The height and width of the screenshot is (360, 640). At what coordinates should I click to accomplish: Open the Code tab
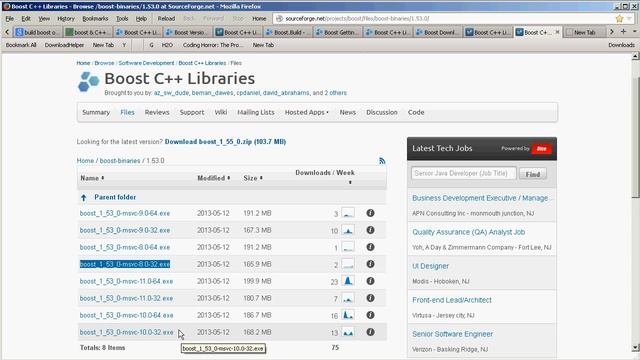[416, 112]
